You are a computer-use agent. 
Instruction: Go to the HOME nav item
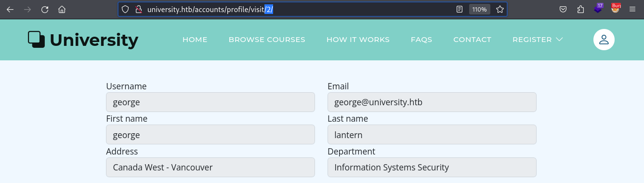click(195, 40)
